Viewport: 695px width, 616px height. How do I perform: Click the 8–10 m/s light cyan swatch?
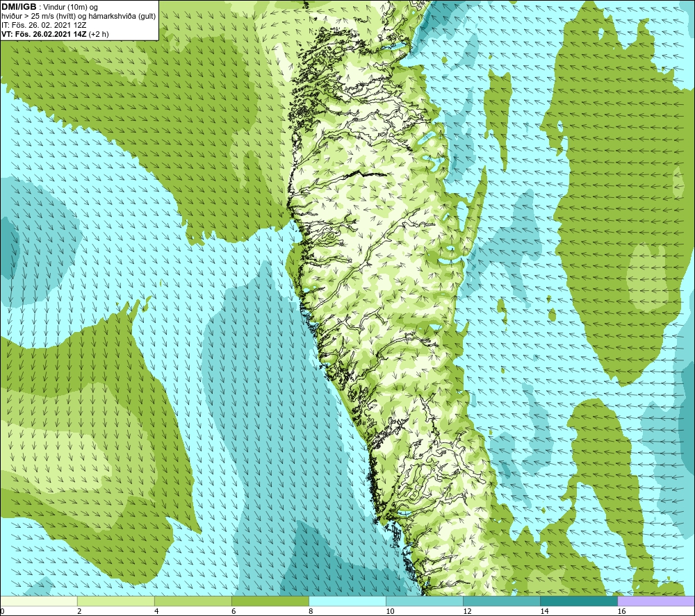click(x=347, y=601)
